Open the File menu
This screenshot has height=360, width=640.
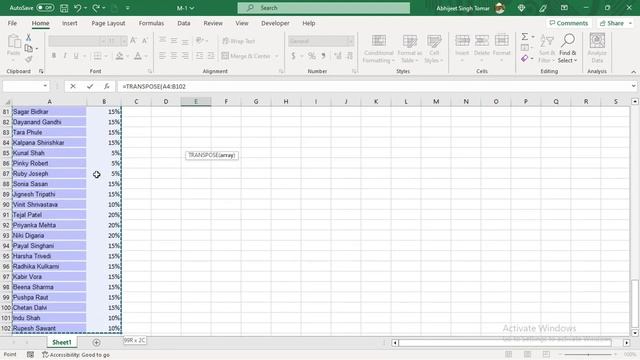coord(12,23)
